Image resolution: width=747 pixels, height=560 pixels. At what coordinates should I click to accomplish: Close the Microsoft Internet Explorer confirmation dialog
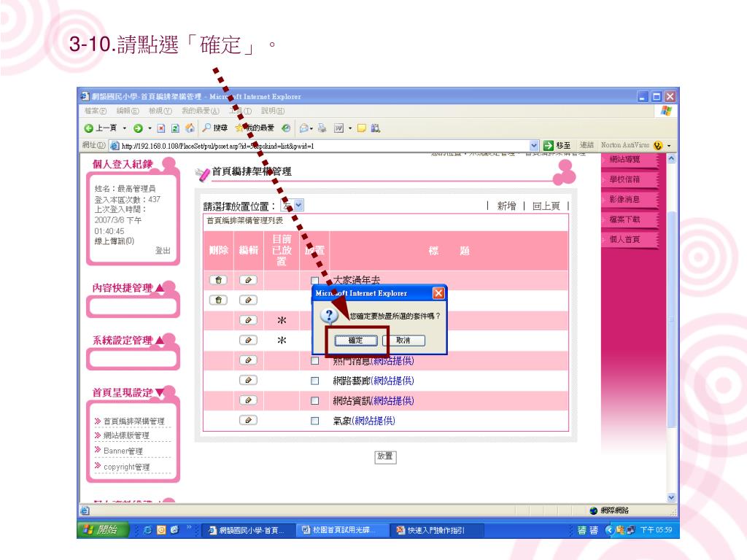click(438, 293)
